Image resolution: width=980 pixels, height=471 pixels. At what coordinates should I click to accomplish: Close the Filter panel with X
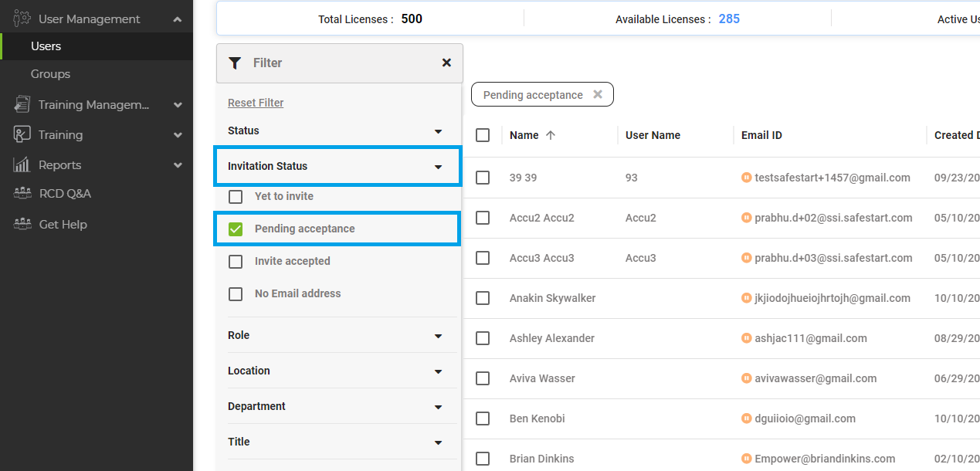pyautogui.click(x=446, y=63)
